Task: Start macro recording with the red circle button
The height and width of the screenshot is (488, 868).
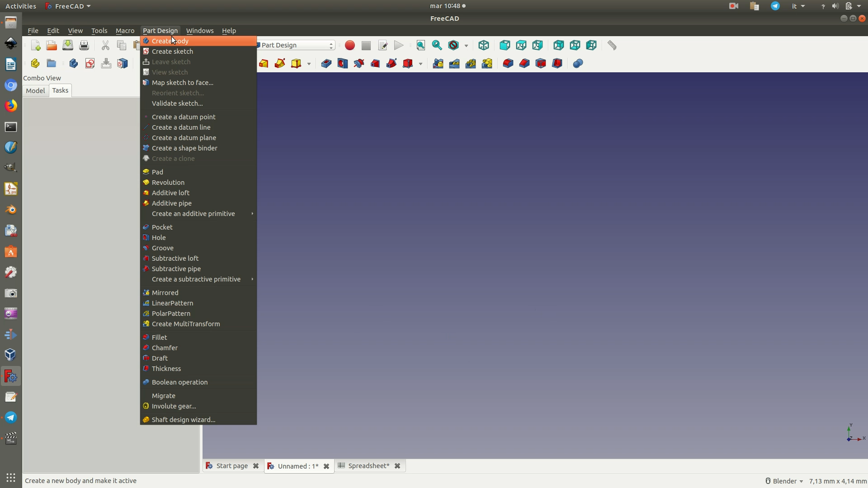Action: tap(349, 46)
